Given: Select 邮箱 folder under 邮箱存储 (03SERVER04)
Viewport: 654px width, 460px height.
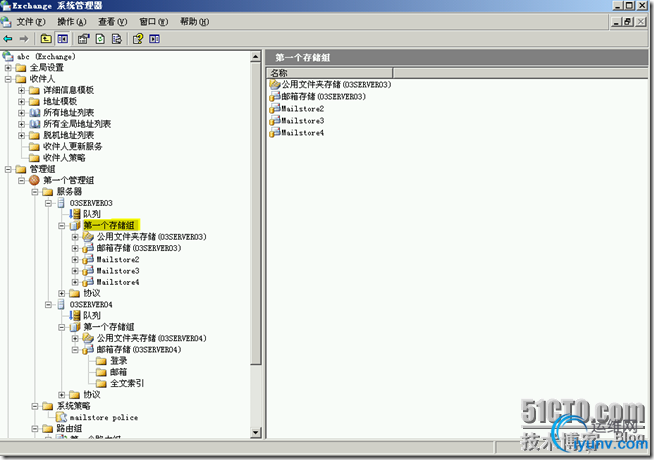Looking at the screenshot, I should tap(118, 372).
